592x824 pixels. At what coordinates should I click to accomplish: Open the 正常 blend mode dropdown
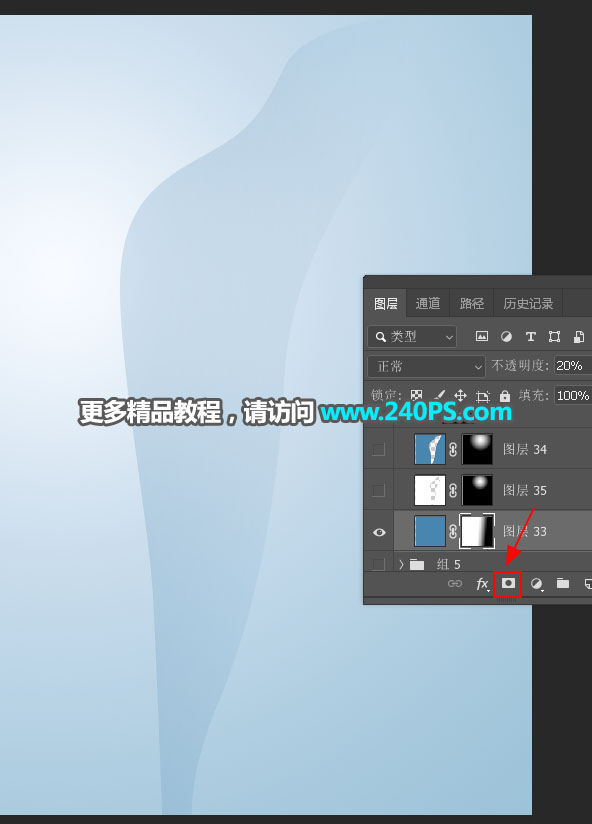coord(426,366)
